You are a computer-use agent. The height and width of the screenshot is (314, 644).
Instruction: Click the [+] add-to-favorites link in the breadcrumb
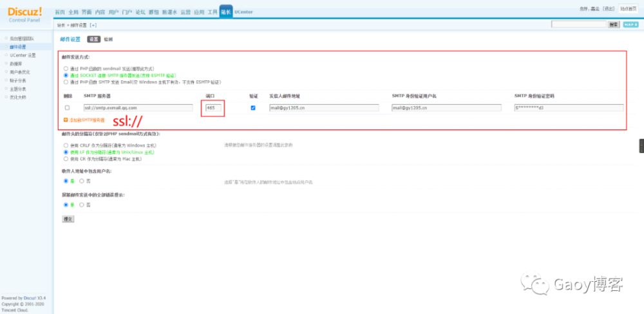point(93,25)
